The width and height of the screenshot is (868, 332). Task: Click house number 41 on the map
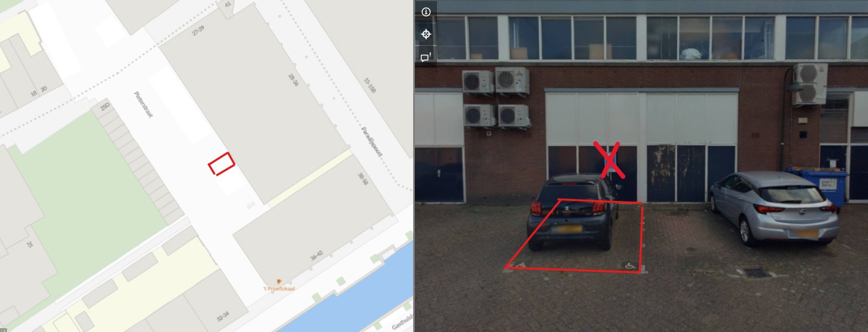coord(228,5)
